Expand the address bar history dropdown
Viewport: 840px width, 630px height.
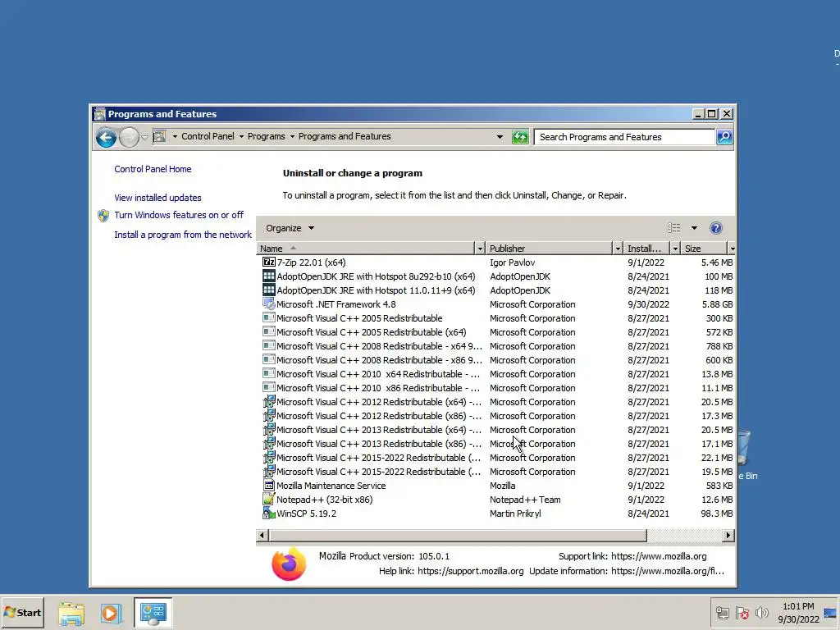(x=500, y=137)
